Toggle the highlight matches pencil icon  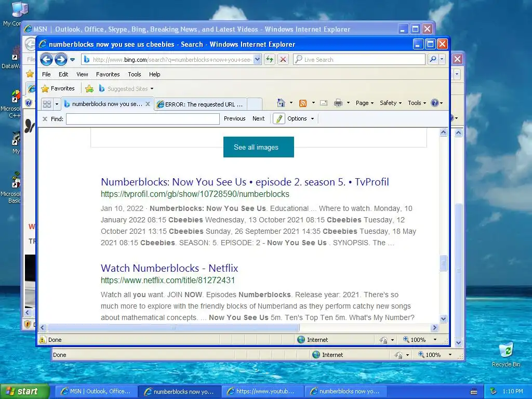click(279, 118)
